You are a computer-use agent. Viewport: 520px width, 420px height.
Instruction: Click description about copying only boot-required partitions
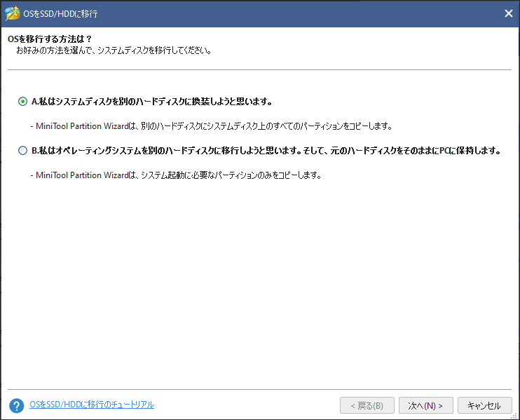click(x=179, y=175)
